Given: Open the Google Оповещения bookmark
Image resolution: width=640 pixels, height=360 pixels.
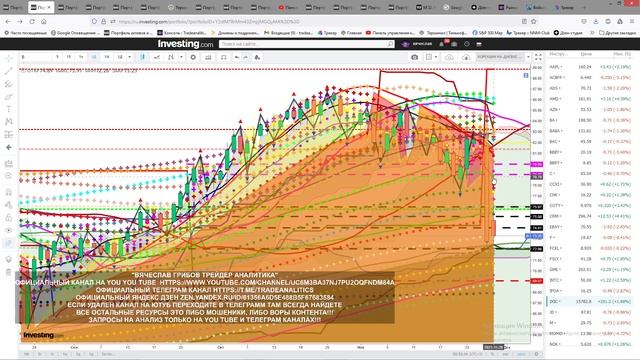Looking at the screenshot, I should [x=75, y=33].
